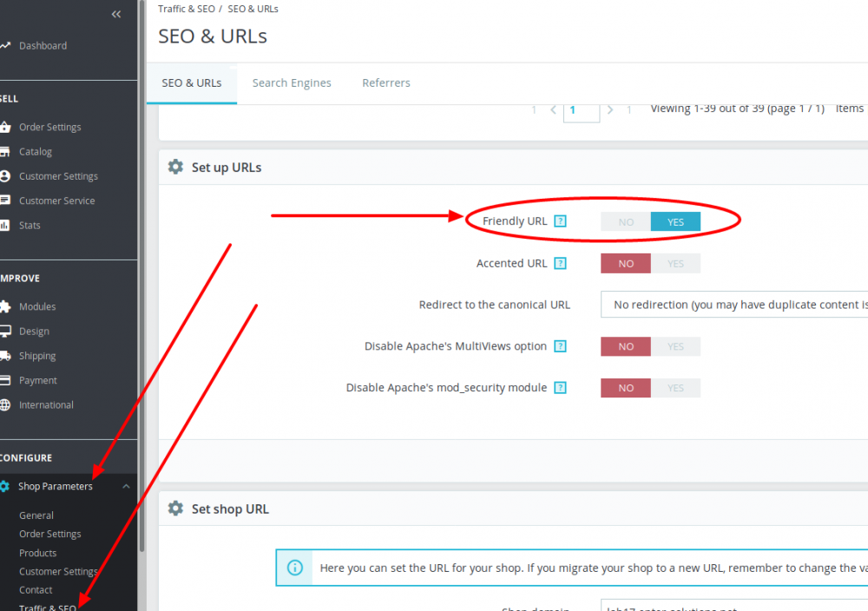Click the Order Settings basket icon under Sell
Screen dimensions: 868x611
tap(5, 127)
